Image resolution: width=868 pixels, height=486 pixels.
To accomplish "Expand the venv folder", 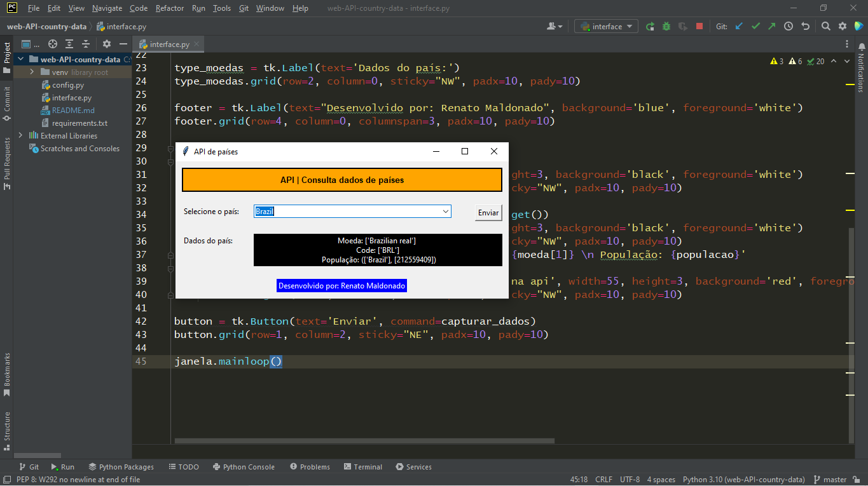I will click(32, 72).
